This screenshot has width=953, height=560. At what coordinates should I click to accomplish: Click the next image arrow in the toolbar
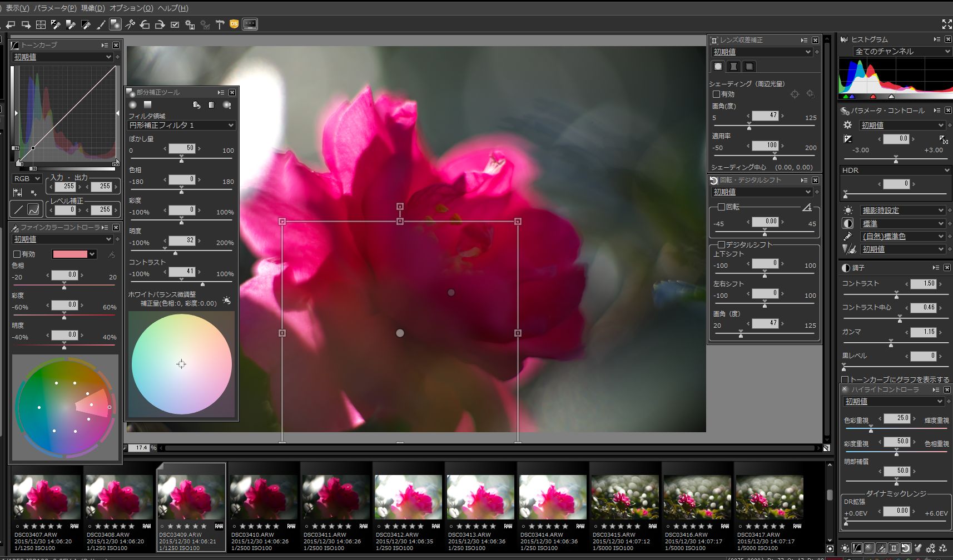[x=26, y=24]
